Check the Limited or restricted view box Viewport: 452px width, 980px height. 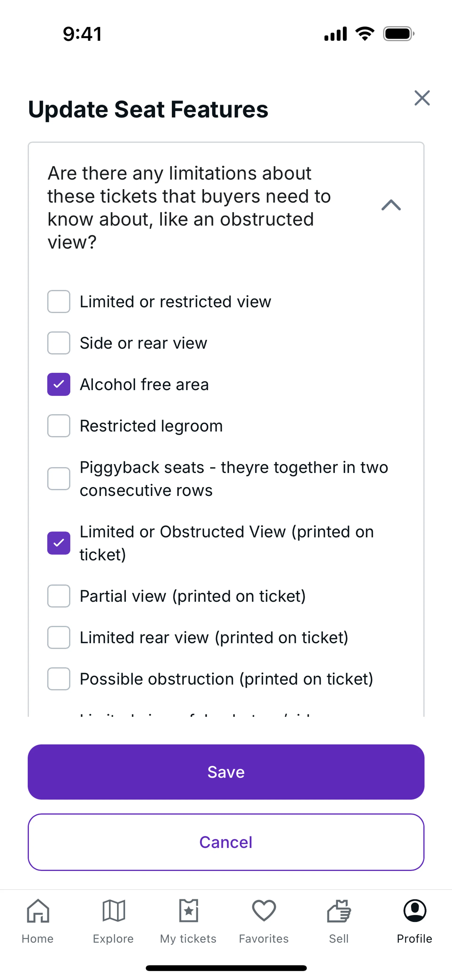point(59,302)
